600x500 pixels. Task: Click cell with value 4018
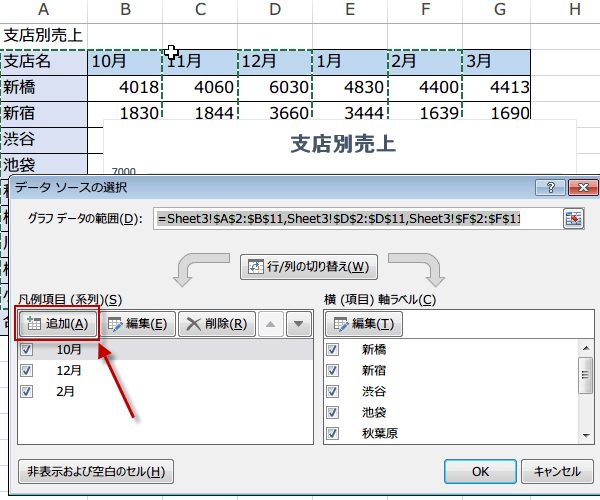(125, 88)
